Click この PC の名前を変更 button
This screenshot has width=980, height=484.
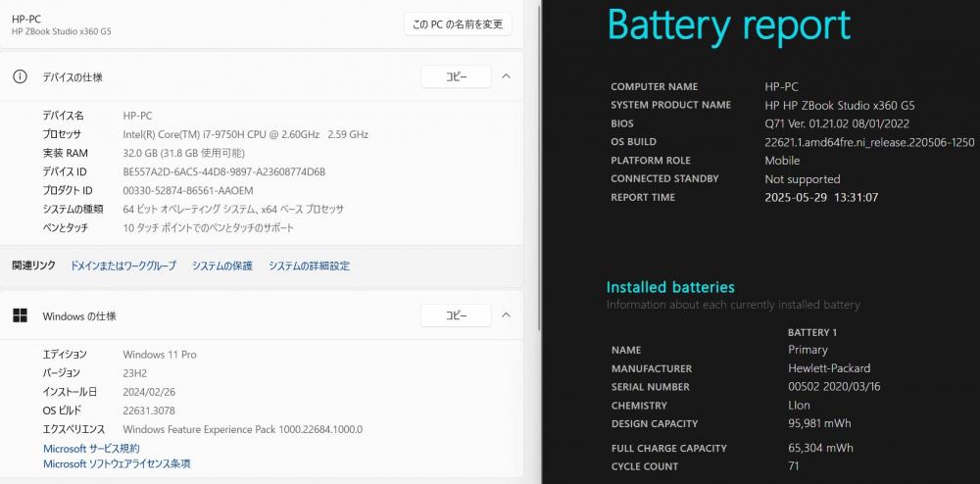pos(458,24)
